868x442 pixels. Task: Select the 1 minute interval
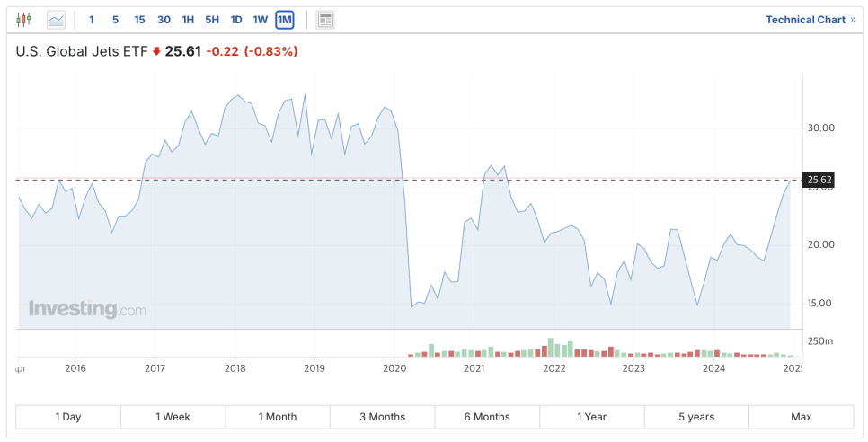[x=92, y=20]
